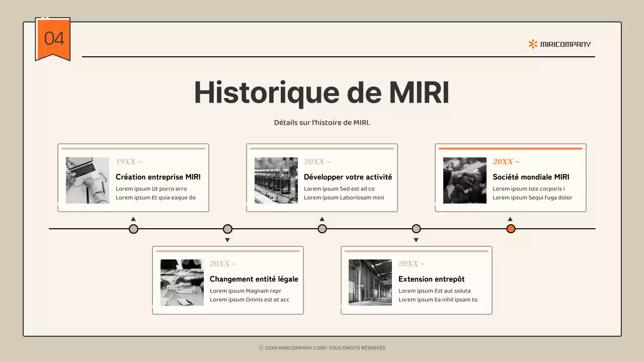Click the handshake photo in Société mondiale MIRI card

(x=464, y=180)
